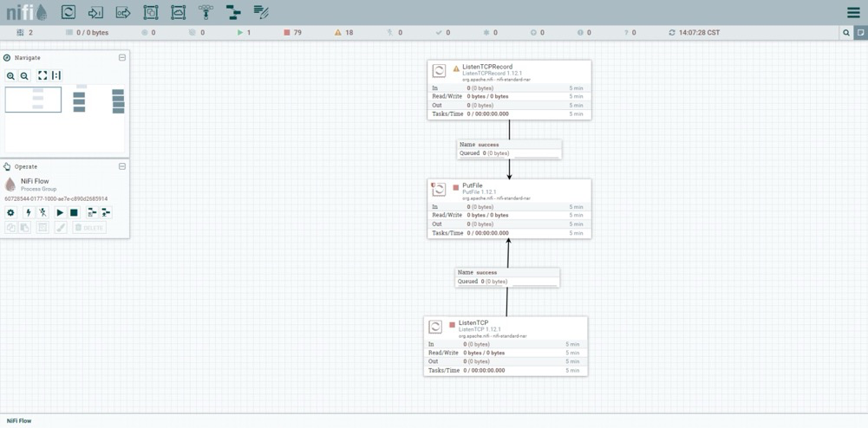Click the DELETE button in Operate
Viewport: 868px width, 428px height.
click(89, 227)
